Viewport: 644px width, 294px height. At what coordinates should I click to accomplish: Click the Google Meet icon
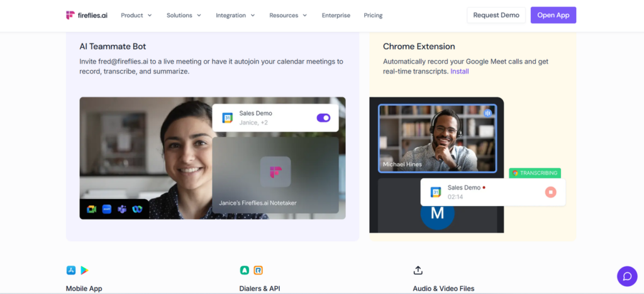click(x=92, y=209)
